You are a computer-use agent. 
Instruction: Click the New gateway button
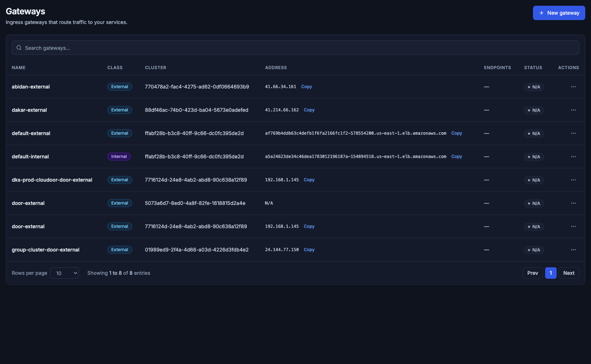559,13
